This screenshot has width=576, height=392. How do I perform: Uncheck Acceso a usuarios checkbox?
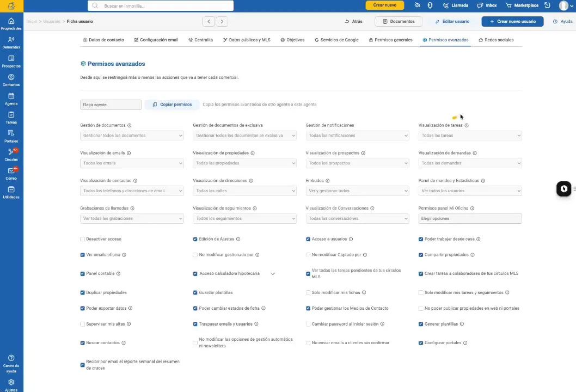pyautogui.click(x=308, y=239)
